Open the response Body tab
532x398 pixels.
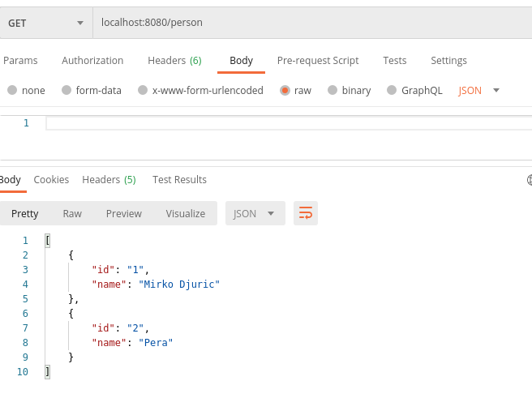pyautogui.click(x=11, y=180)
